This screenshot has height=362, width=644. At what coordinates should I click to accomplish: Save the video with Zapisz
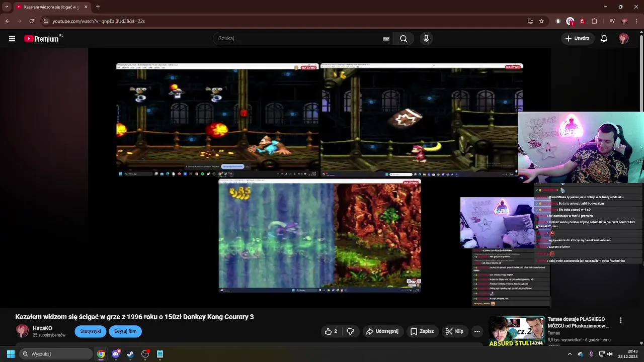pyautogui.click(x=422, y=331)
